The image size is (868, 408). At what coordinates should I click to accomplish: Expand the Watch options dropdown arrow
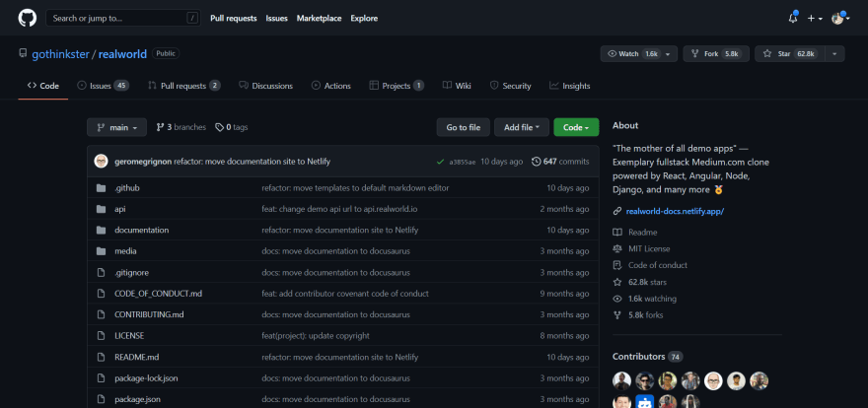pos(669,53)
